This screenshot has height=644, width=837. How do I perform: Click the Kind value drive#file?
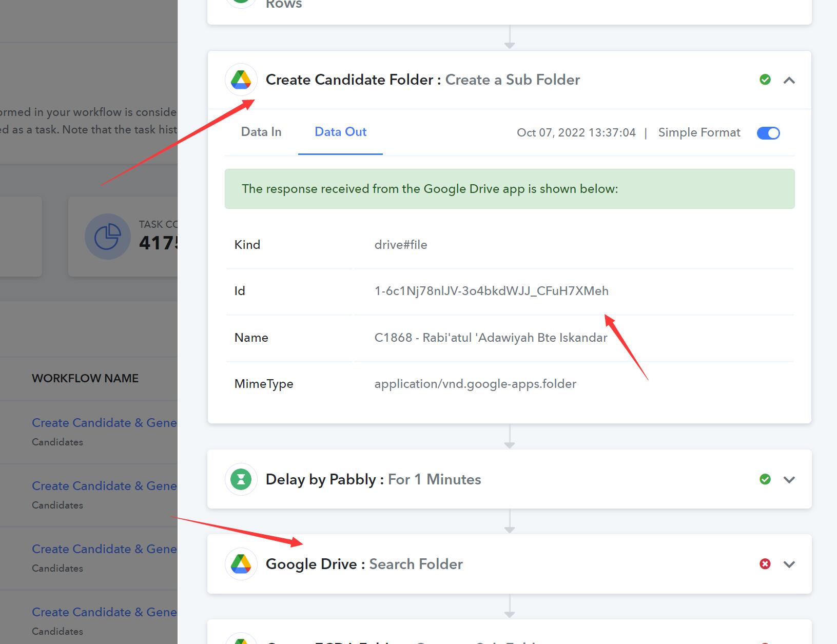point(401,245)
